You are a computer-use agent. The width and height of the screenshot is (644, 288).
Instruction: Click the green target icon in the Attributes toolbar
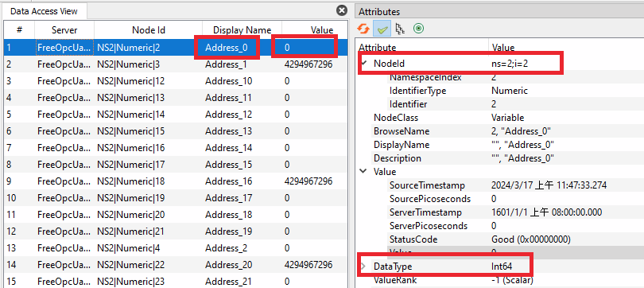[418, 29]
